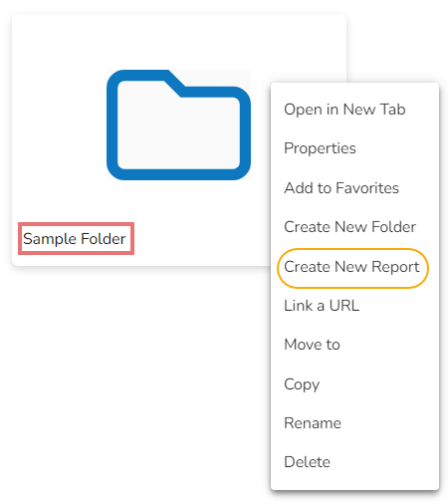Select Link a URL

(x=322, y=306)
